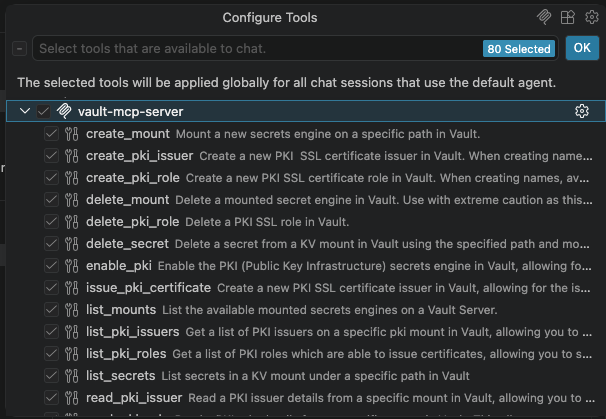Click the tool icon beside list_pki_roles

71,353
